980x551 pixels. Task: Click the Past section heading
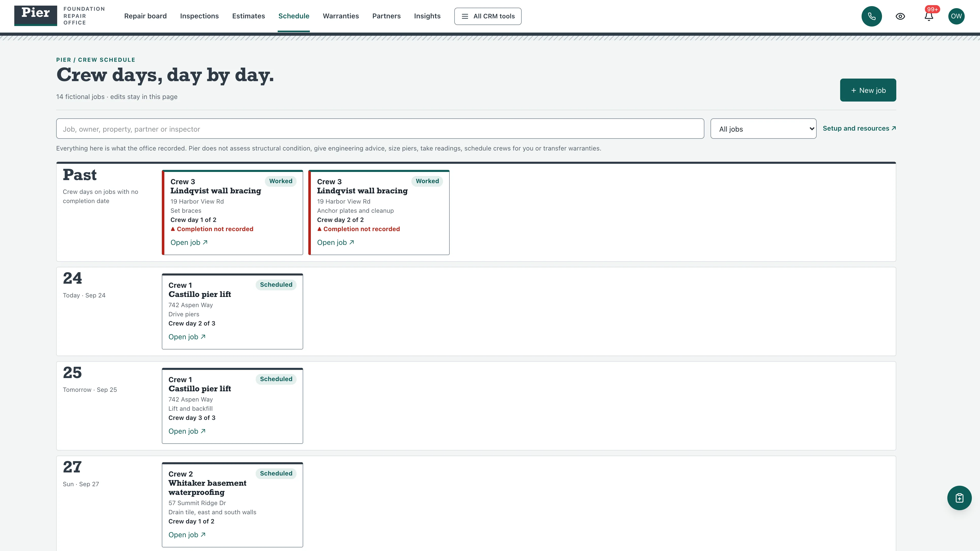(x=80, y=175)
